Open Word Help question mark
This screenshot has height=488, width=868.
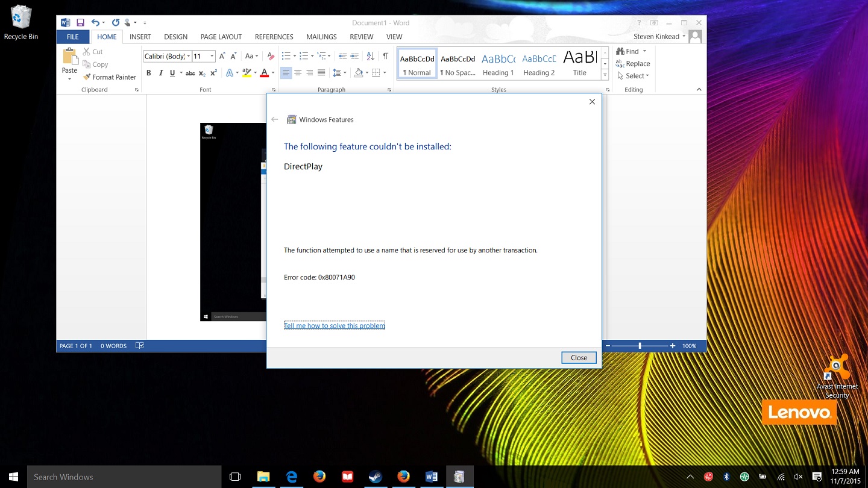[x=639, y=23]
